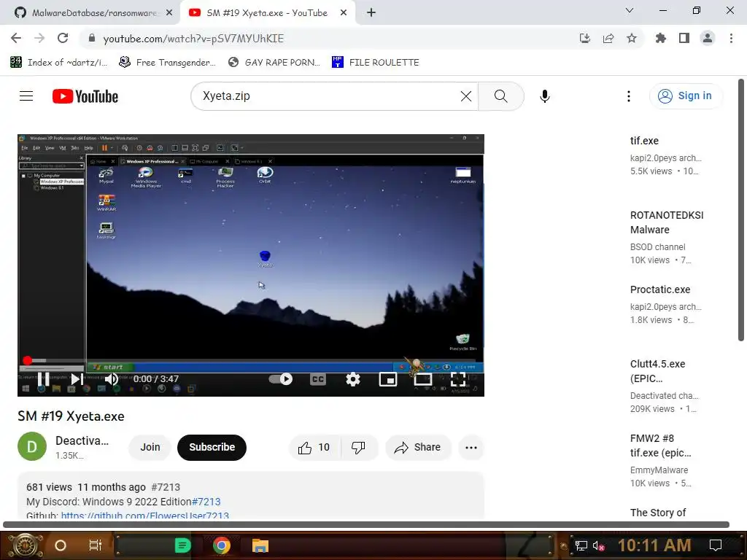Enable theater mode view
747x560 pixels.
tap(422, 379)
